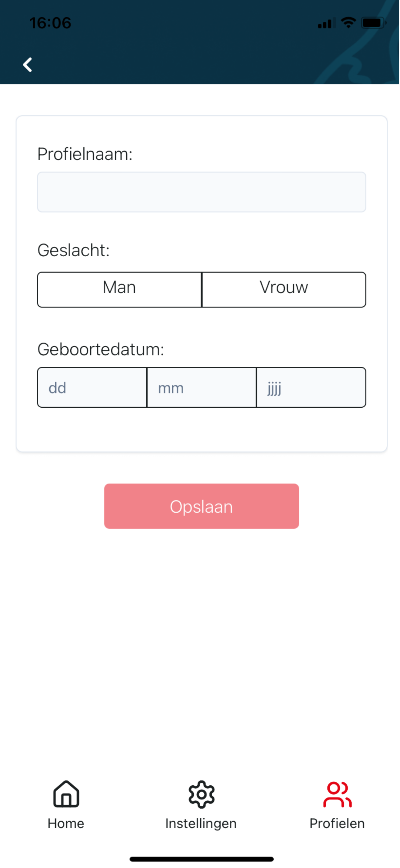
Task: Tap the Profielen label in bottom bar
Action: pos(337,823)
